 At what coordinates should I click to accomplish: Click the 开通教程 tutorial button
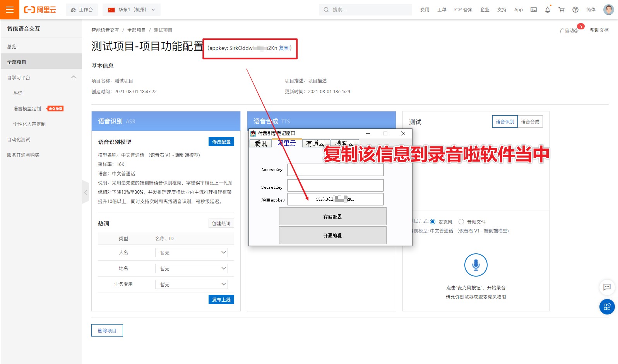pyautogui.click(x=332, y=235)
